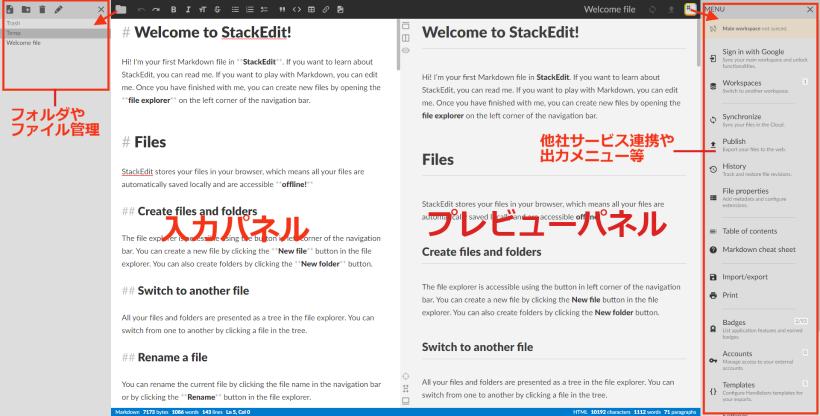
Task: Toggle focus mode button
Action: click(x=406, y=389)
